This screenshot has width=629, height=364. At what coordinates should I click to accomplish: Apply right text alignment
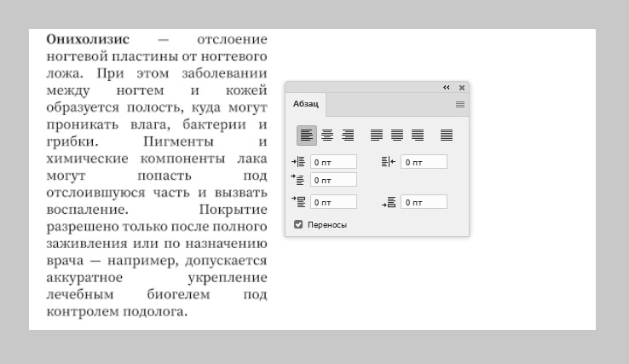(348, 135)
